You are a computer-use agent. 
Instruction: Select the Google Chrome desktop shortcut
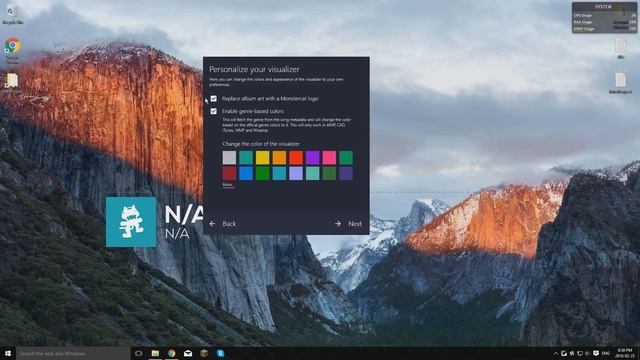click(x=13, y=50)
